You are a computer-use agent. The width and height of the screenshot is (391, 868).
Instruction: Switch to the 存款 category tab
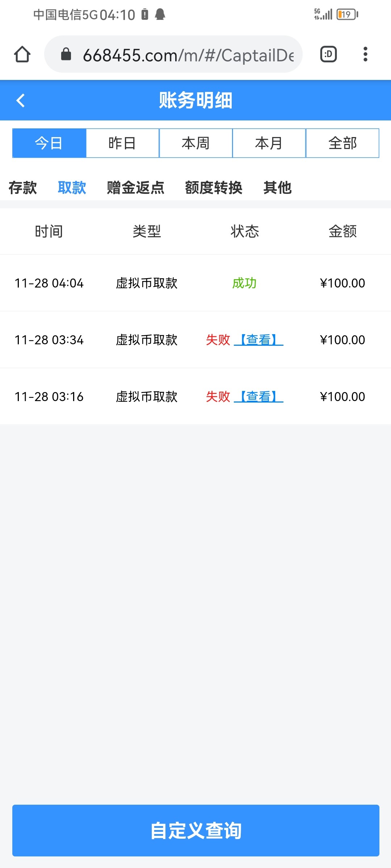pyautogui.click(x=23, y=188)
